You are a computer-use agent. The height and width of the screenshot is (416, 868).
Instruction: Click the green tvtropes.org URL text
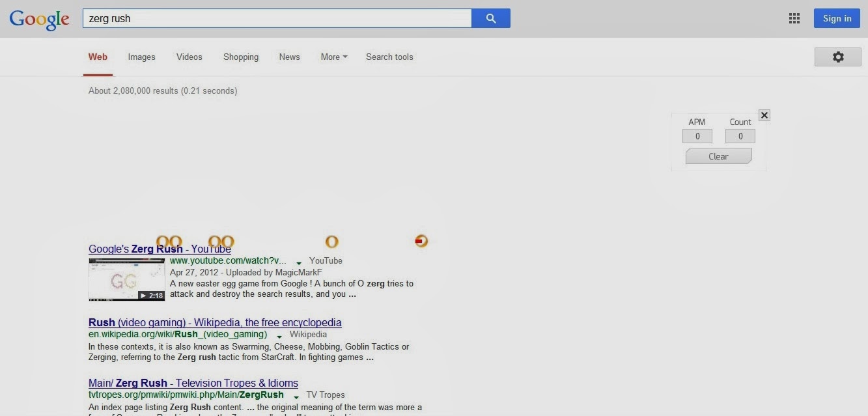pyautogui.click(x=186, y=395)
